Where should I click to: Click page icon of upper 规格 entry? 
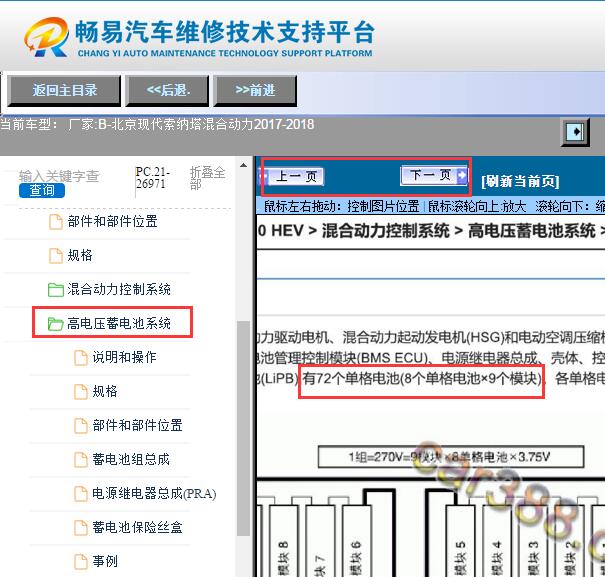click(x=56, y=256)
